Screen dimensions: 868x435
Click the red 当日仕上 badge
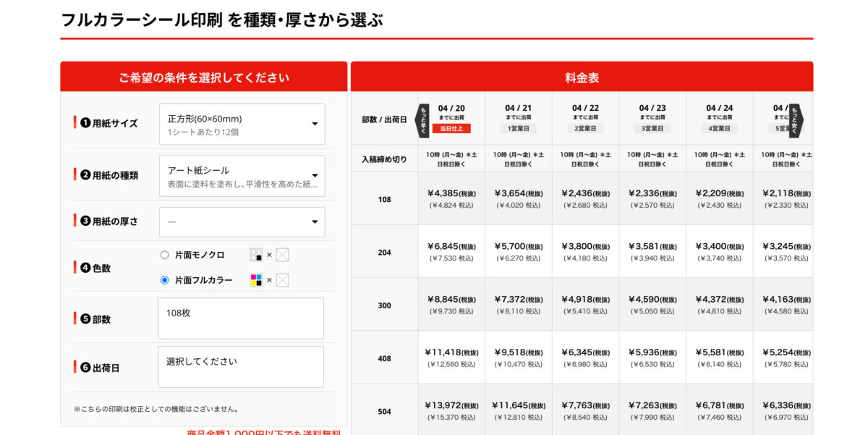(x=451, y=128)
